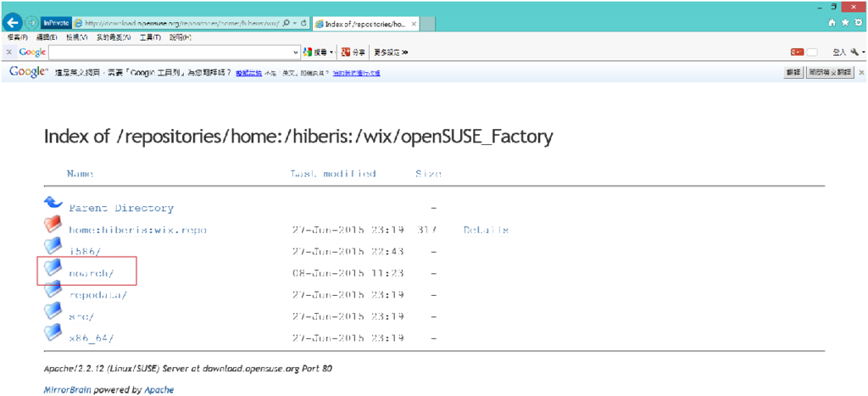Close the Google Toolbar with its X
This screenshot has width=868, height=396.
coord(8,52)
